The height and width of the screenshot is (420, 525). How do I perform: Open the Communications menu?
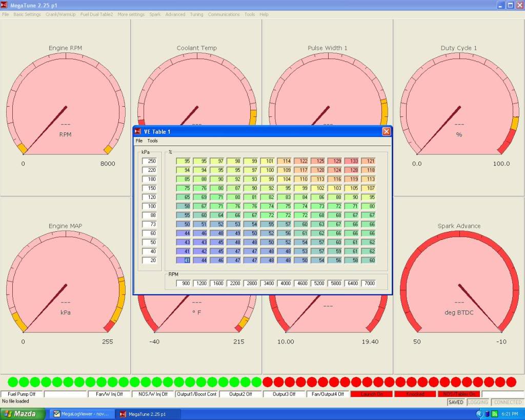(x=224, y=14)
